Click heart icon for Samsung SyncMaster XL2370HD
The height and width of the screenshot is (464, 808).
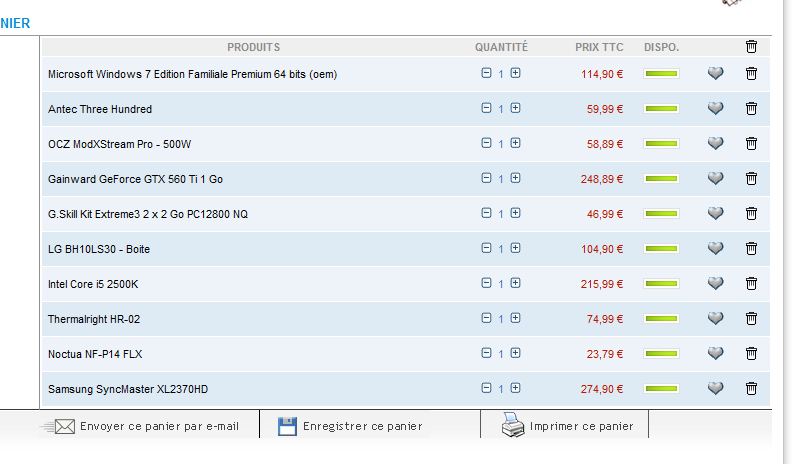point(715,388)
